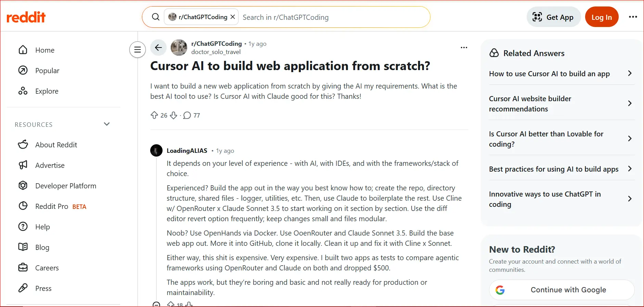The height and width of the screenshot is (307, 644).
Task: Open Reddit Pro BETA page
Action: click(x=51, y=206)
